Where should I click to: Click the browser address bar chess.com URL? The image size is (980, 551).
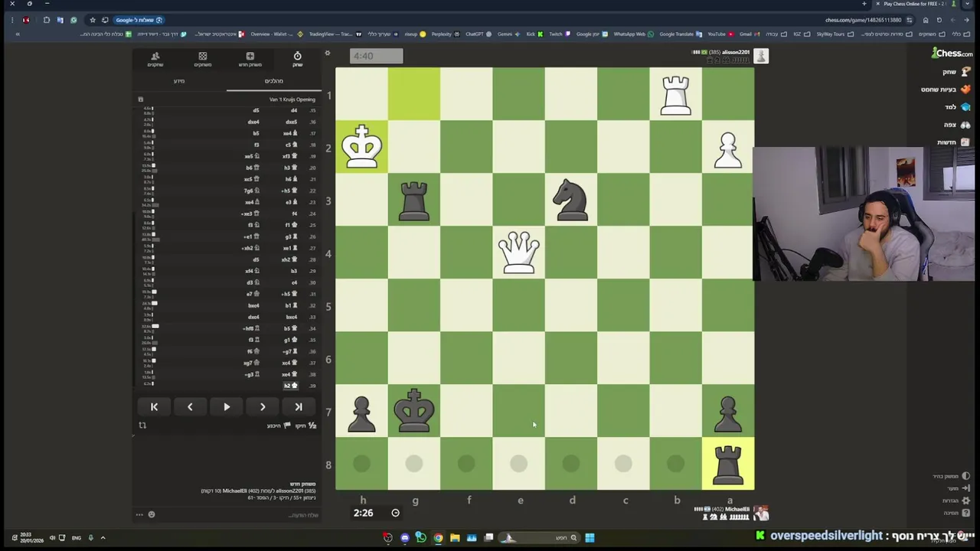point(863,20)
